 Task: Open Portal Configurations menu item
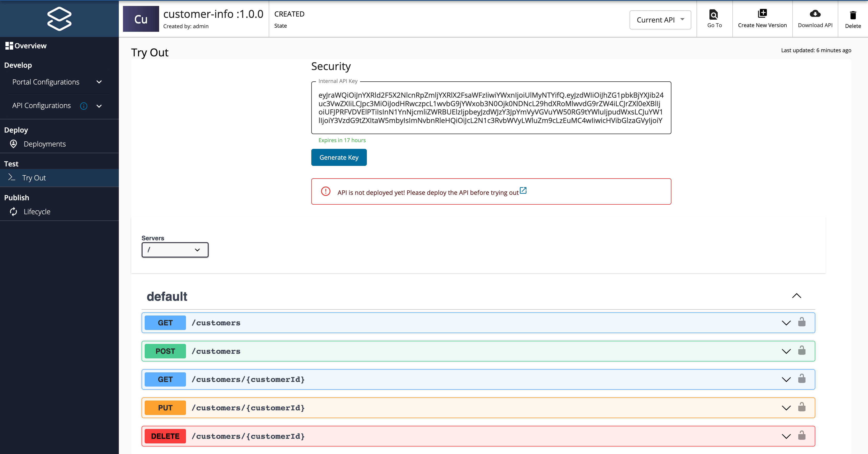[46, 82]
